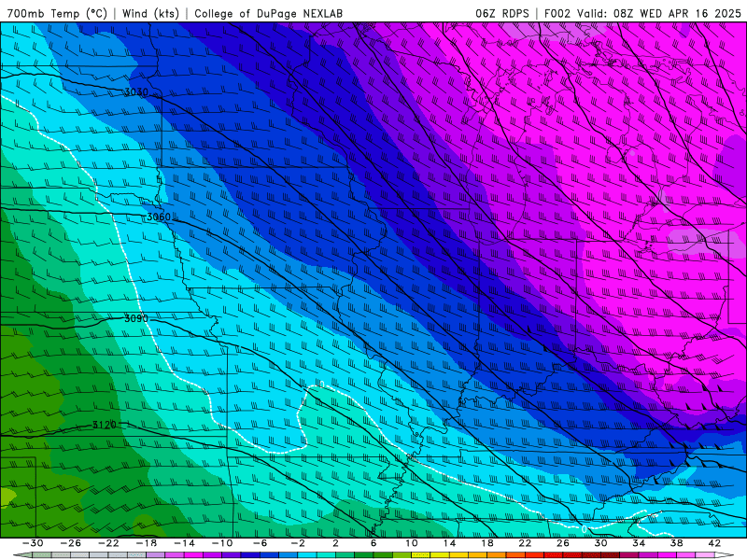The height and width of the screenshot is (560, 747).
Task: Select the -26 color scale value
Action: (71, 543)
